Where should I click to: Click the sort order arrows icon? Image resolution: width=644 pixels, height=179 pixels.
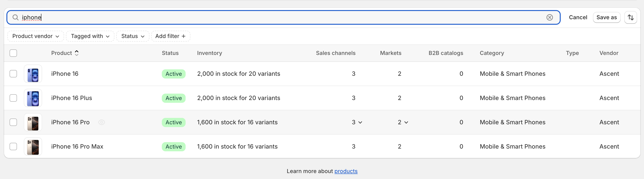coord(630,17)
